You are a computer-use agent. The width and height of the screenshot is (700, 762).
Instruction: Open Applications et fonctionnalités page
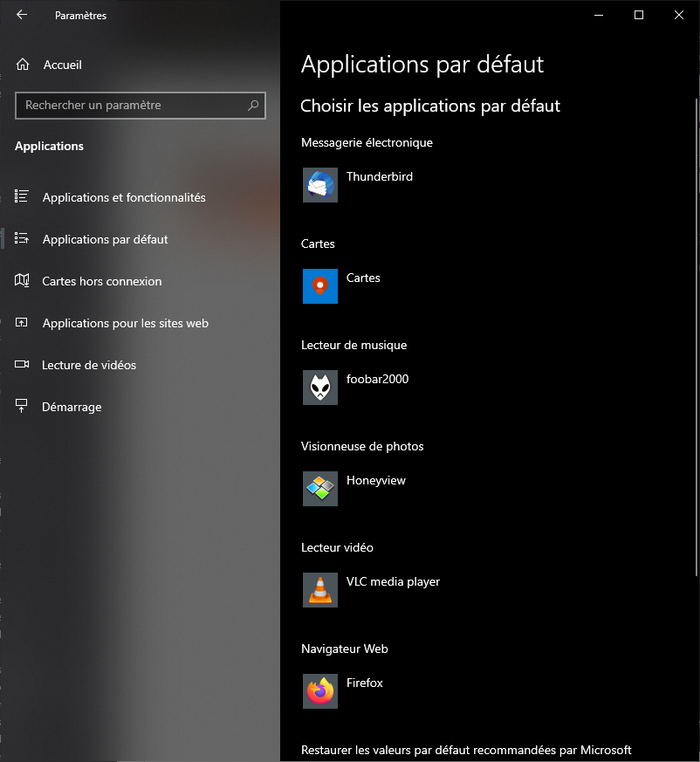(124, 197)
